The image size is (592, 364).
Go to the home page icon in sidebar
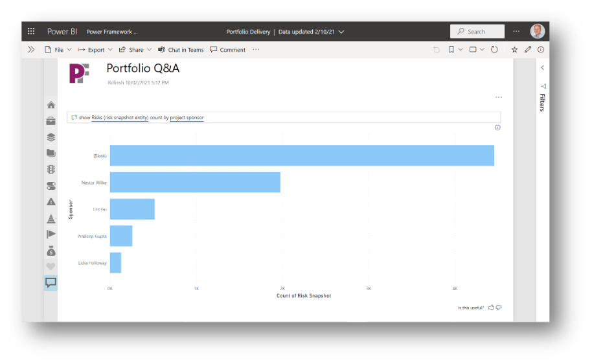point(51,105)
